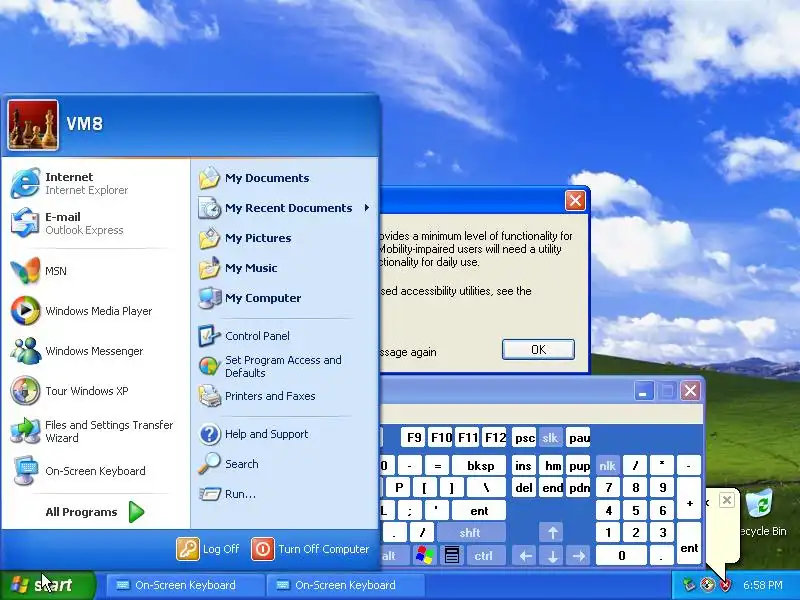The image size is (800, 600).
Task: Minimize the On-Screen Keyboard window
Action: [x=643, y=391]
